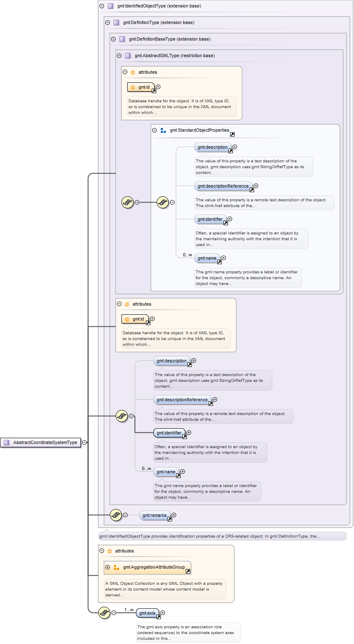Collapse the gml:DefinitionBaseType section

[x=113, y=39]
